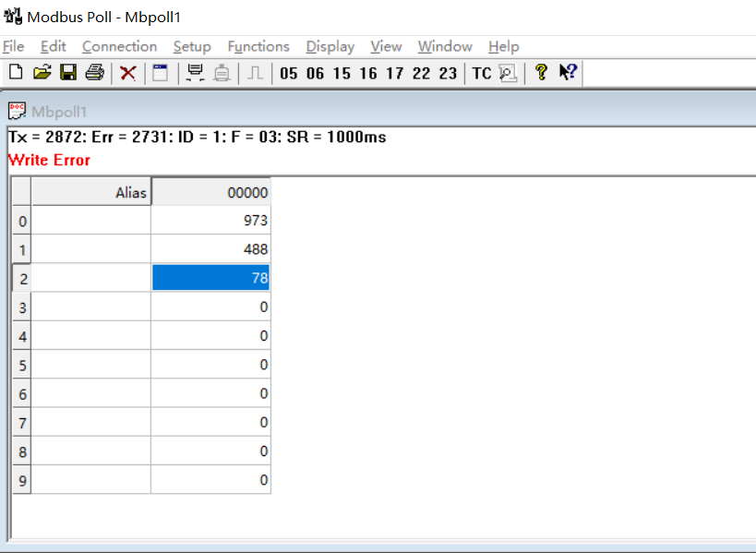The width and height of the screenshot is (756, 553).
Task: Open the File menu
Action: (x=13, y=46)
